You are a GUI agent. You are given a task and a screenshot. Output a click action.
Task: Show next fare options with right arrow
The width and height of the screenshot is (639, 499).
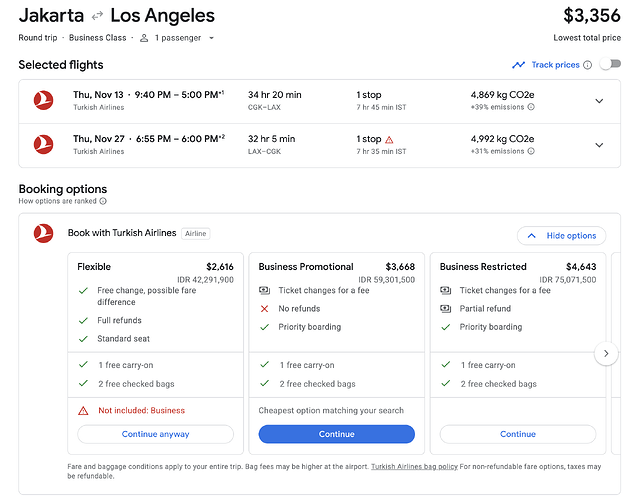point(606,353)
